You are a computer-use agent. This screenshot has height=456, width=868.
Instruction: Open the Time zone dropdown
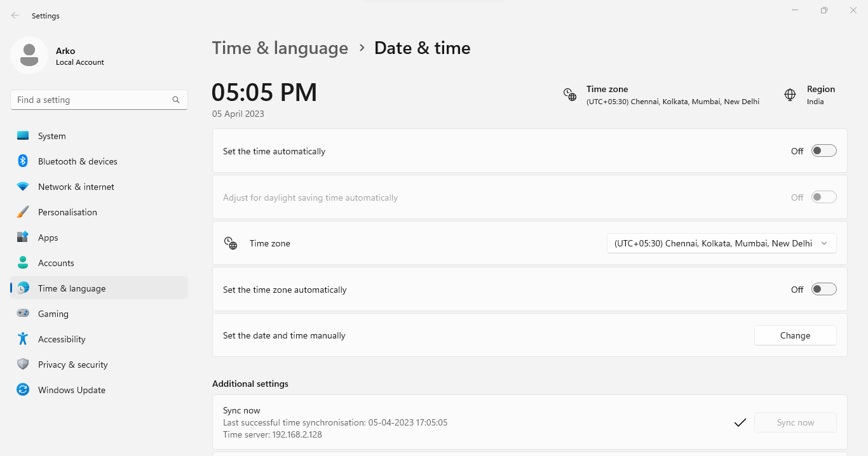point(722,243)
